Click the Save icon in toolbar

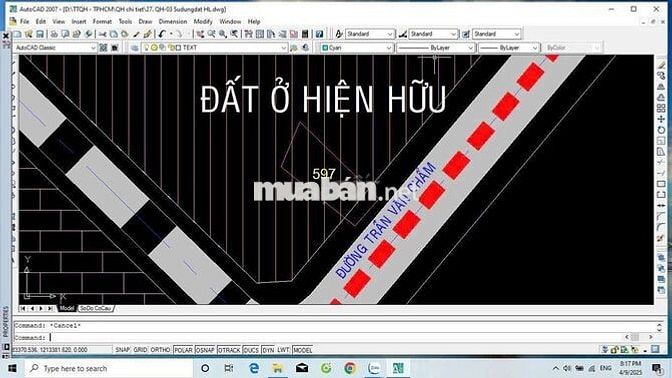tap(40, 34)
